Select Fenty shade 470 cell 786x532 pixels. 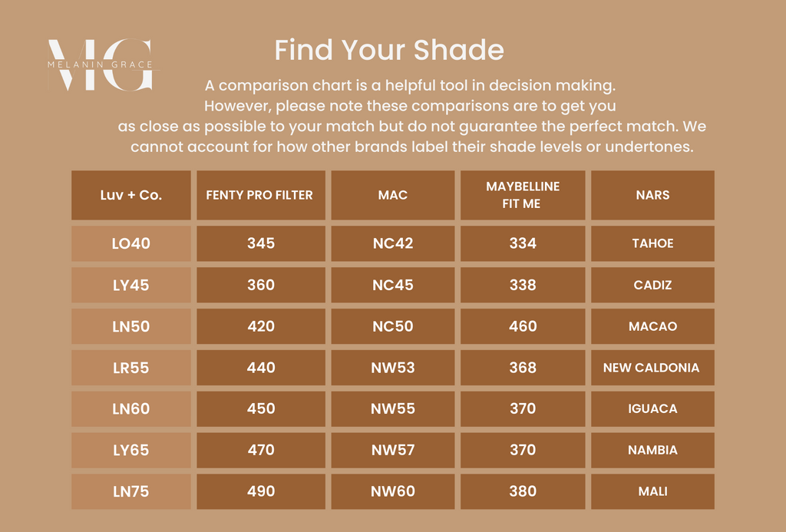click(261, 451)
